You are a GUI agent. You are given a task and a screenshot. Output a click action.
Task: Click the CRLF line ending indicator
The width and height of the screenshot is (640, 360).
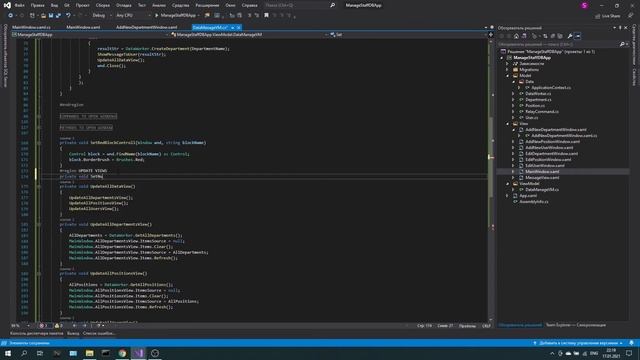click(486, 326)
